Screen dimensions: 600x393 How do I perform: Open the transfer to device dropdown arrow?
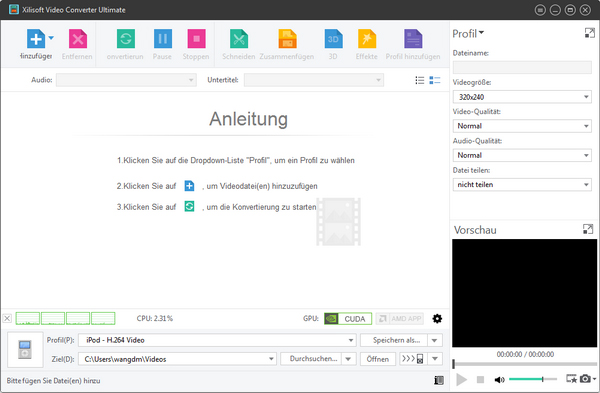coord(435,359)
